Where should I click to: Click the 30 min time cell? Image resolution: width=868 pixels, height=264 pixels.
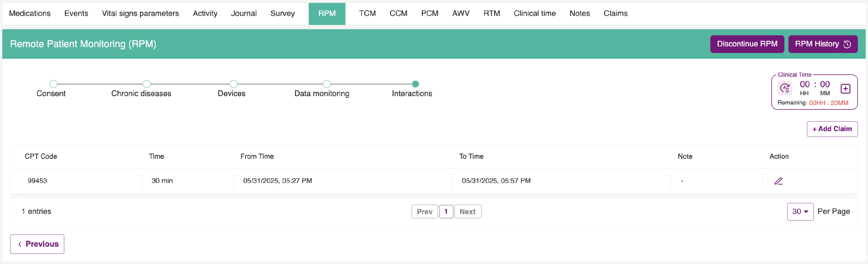pyautogui.click(x=162, y=181)
